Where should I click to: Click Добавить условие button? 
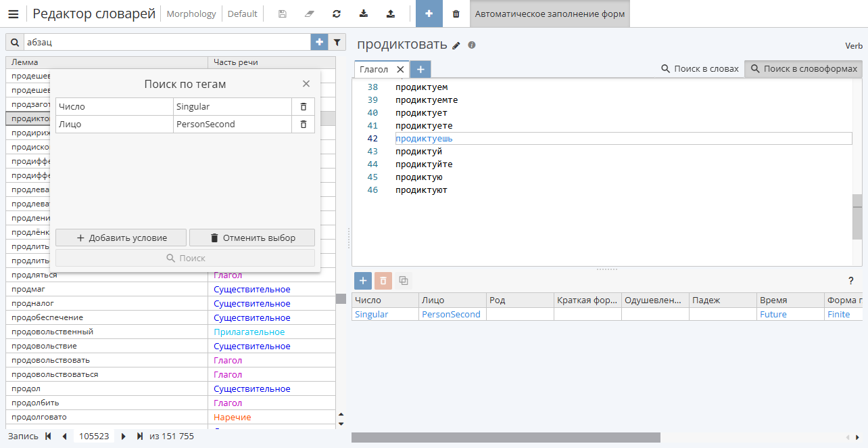tap(121, 238)
